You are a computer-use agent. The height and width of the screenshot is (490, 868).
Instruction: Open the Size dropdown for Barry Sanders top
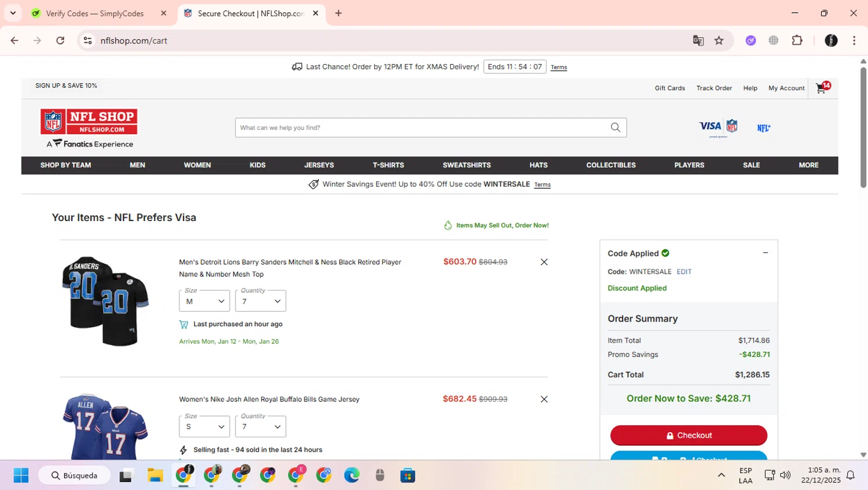(204, 301)
